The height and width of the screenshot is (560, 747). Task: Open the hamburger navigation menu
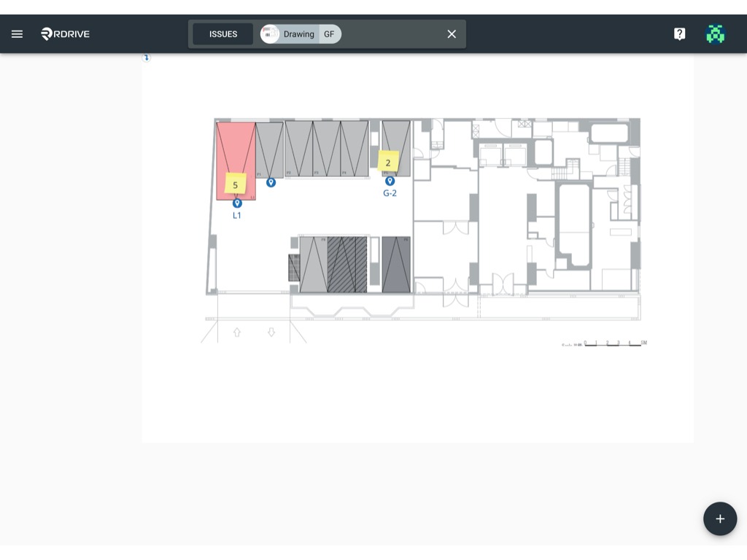point(18,34)
